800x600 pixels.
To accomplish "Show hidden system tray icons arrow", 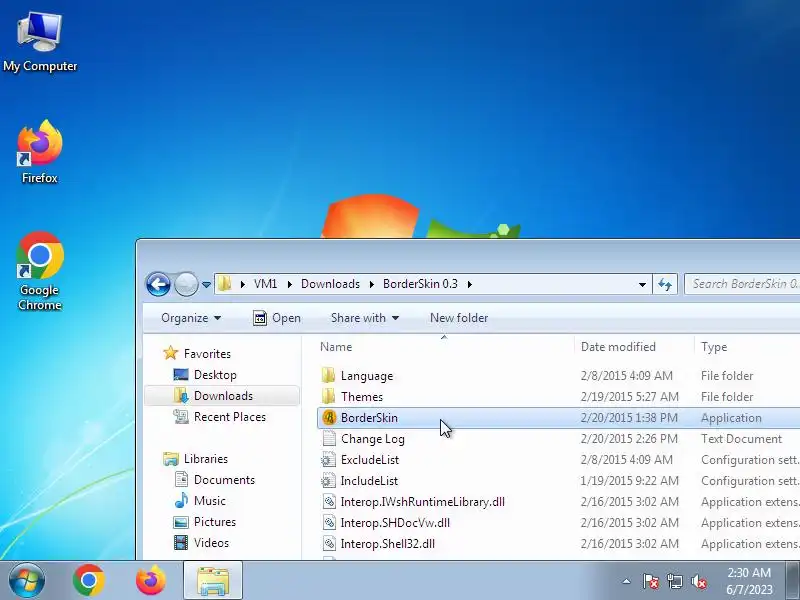I will [x=627, y=581].
